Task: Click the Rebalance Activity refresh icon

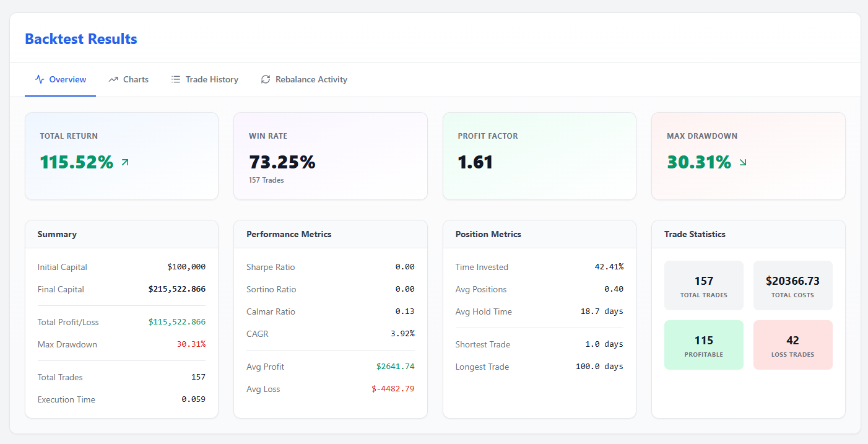Action: click(x=266, y=79)
